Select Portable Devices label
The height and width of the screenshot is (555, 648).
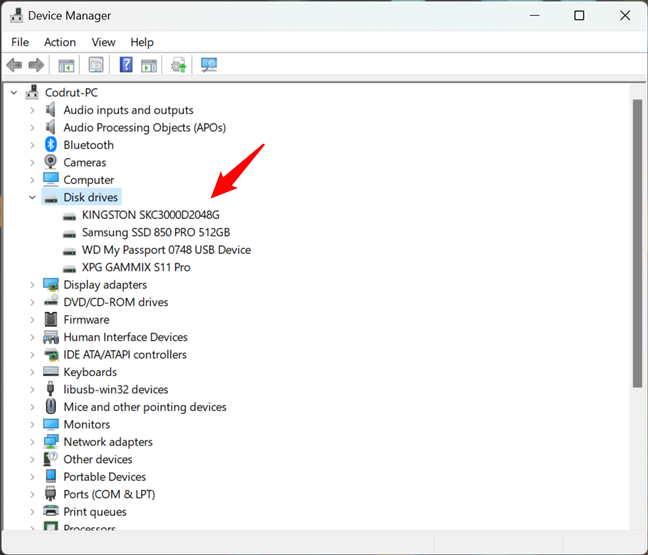point(105,477)
